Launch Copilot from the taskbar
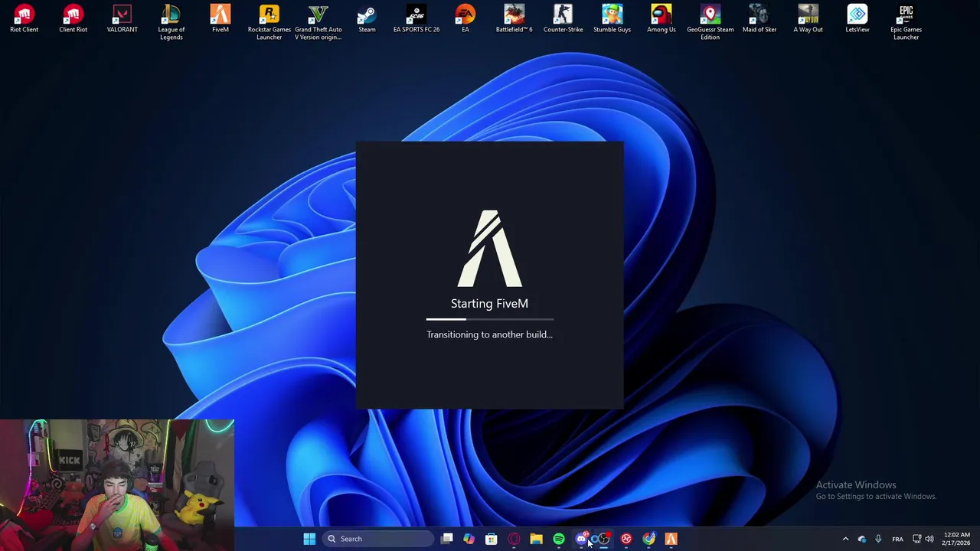 click(469, 539)
